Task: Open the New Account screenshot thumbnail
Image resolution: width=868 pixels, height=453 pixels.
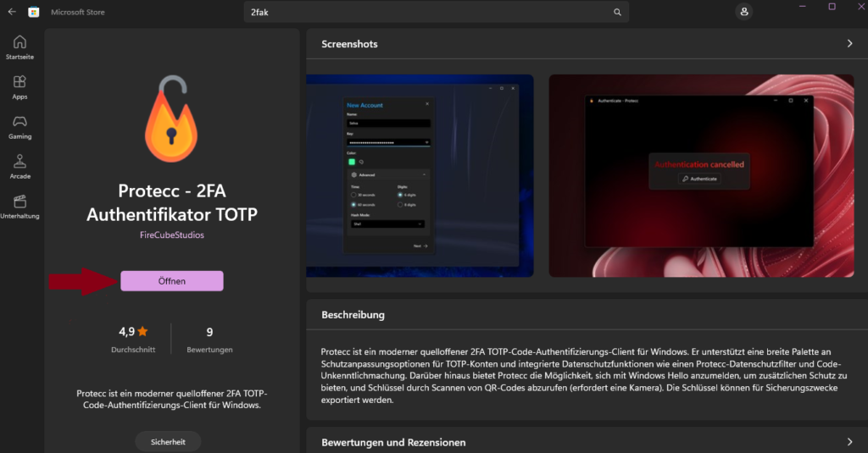Action: coord(420,176)
